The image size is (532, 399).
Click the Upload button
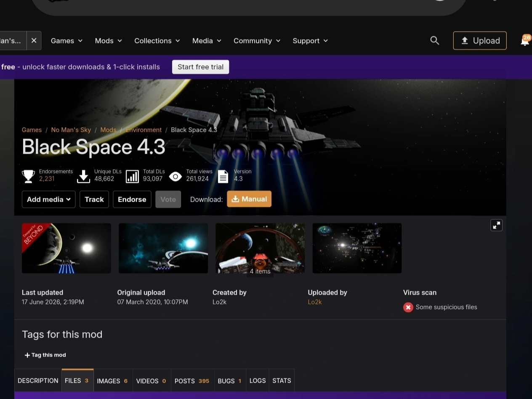pyautogui.click(x=480, y=40)
